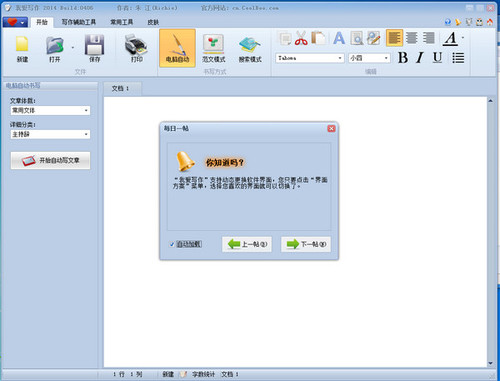The width and height of the screenshot is (500, 381).
Task: Expand the arrow beside the 打开 button
Action: coord(73,48)
